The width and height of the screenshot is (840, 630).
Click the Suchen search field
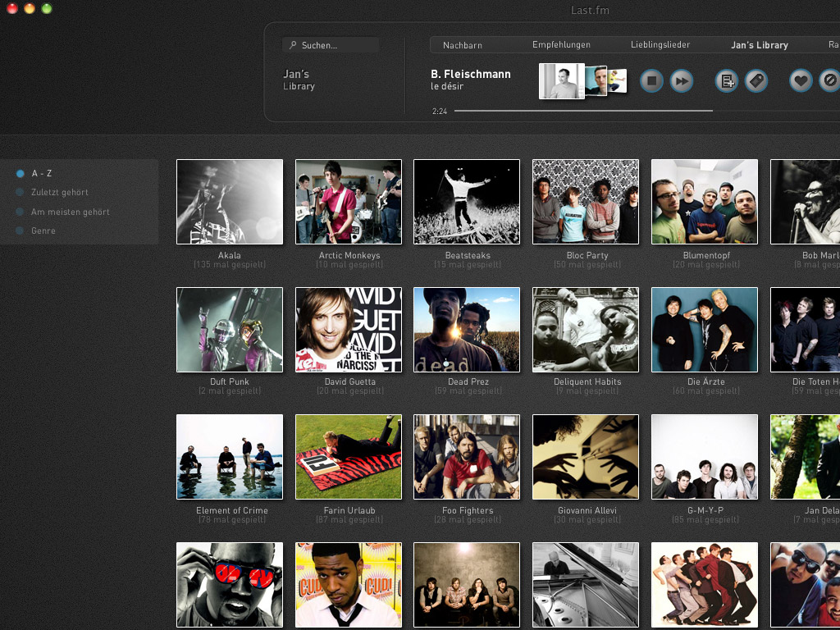point(331,45)
